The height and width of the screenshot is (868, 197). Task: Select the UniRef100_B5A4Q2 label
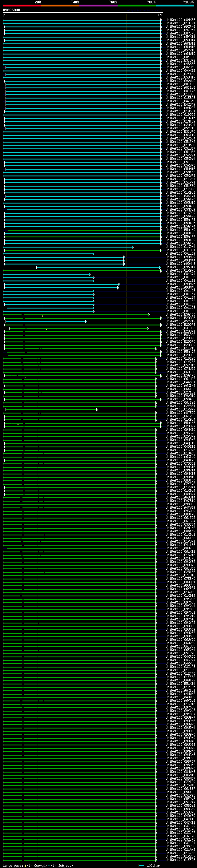180,352
